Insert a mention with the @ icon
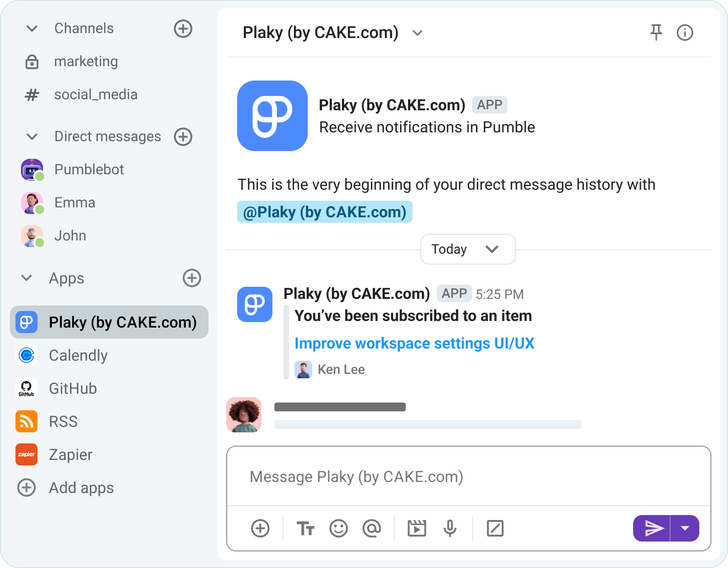Screen dimensions: 728x568 coord(372,528)
